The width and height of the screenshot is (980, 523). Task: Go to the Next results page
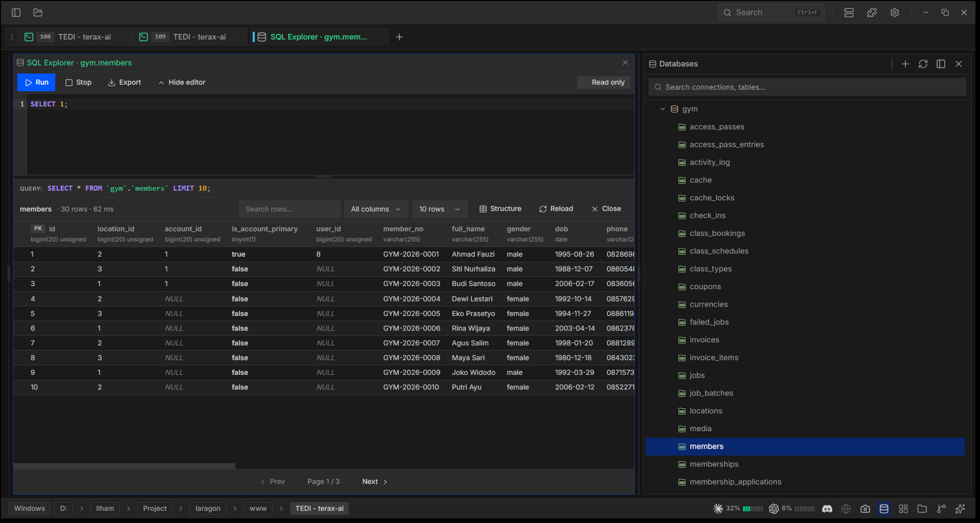click(375, 482)
